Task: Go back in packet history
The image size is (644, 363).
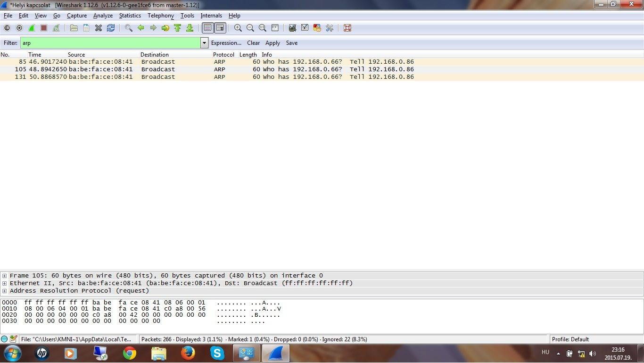Action: tap(141, 28)
